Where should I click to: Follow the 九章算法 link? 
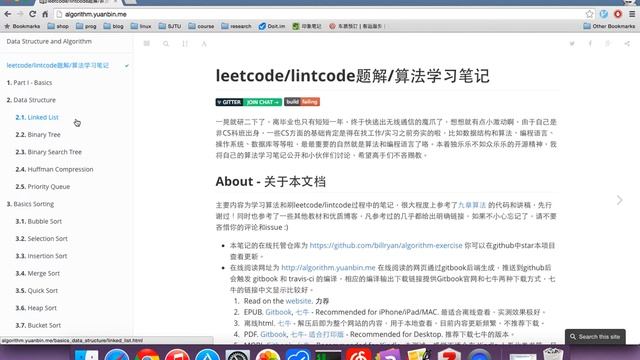click(472, 205)
